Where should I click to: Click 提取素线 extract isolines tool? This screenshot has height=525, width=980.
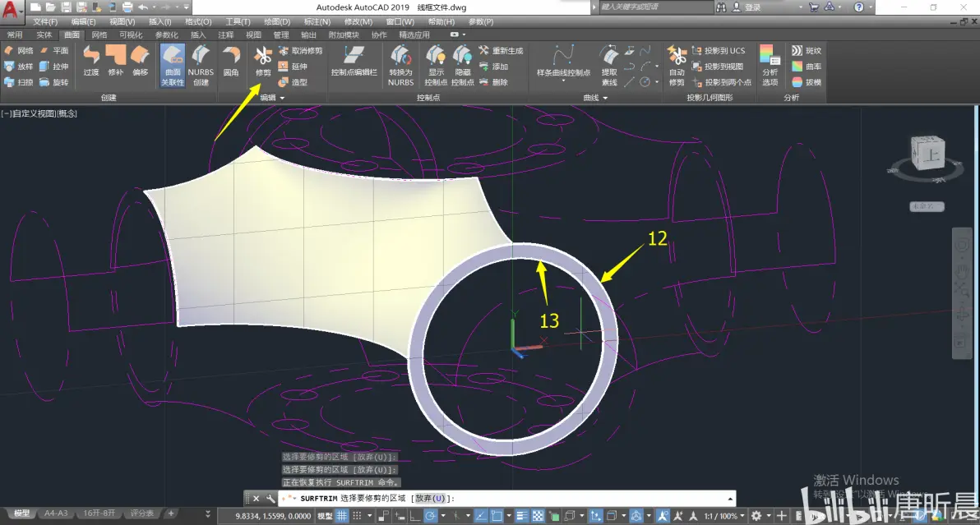point(609,65)
